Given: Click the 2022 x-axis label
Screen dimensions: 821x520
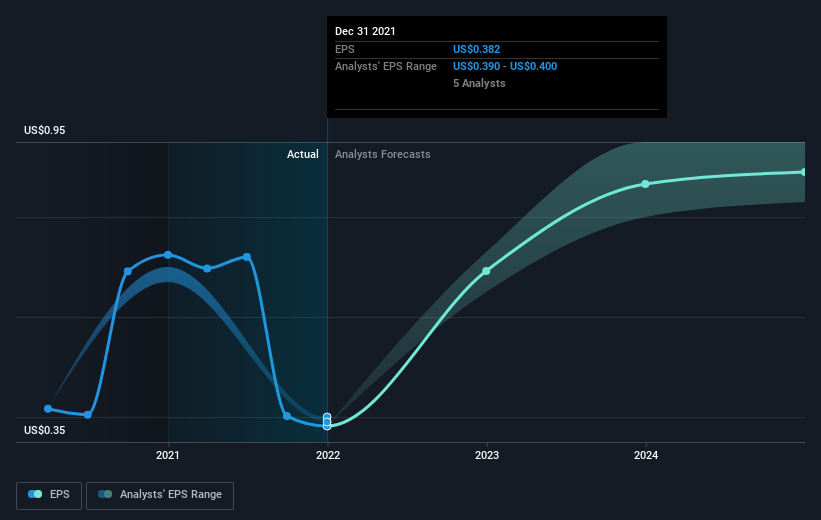Looking at the screenshot, I should [x=328, y=455].
